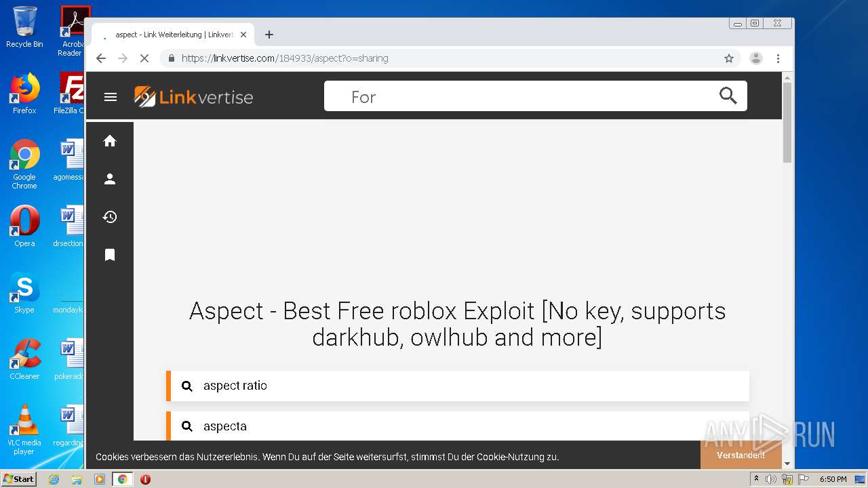Image resolution: width=868 pixels, height=488 pixels.
Task: Click the search magnifier icon
Action: 728,96
